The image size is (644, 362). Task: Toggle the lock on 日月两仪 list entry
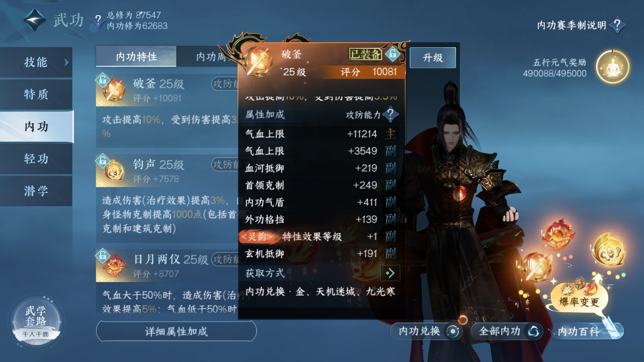(x=103, y=255)
